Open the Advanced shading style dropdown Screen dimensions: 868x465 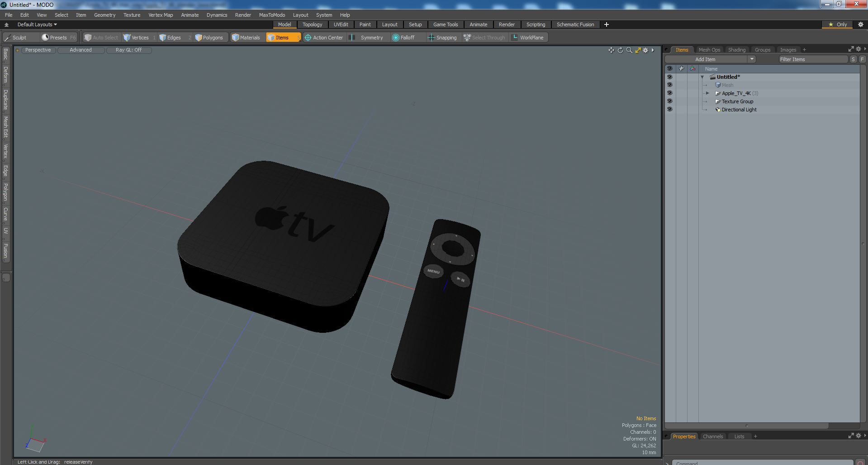[x=81, y=50]
